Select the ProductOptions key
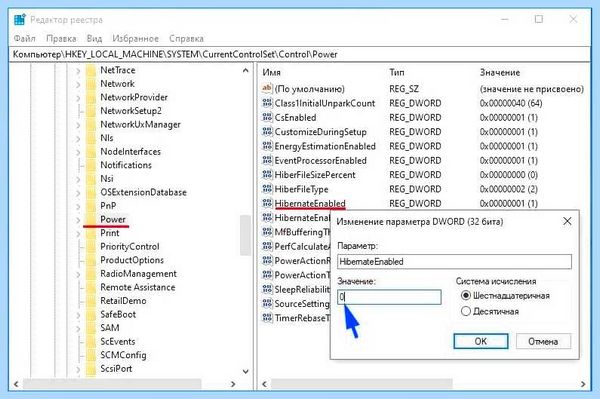The height and width of the screenshot is (399, 600). pyautogui.click(x=132, y=260)
